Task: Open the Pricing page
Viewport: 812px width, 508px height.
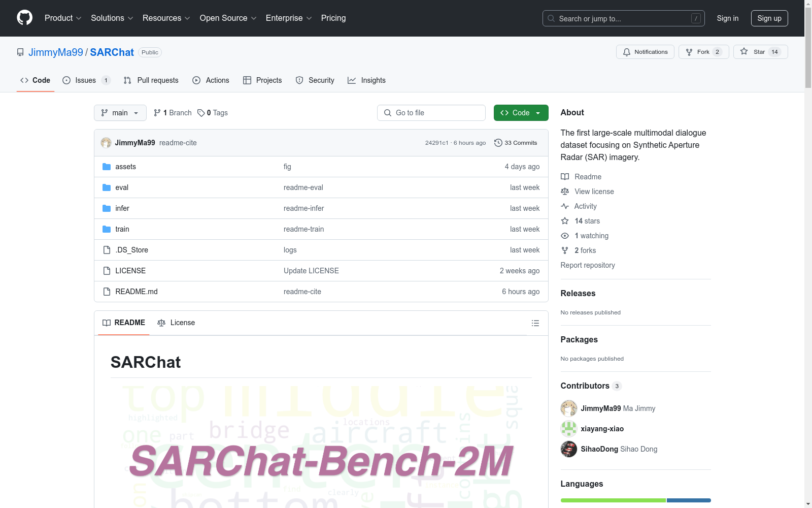Action: point(333,18)
